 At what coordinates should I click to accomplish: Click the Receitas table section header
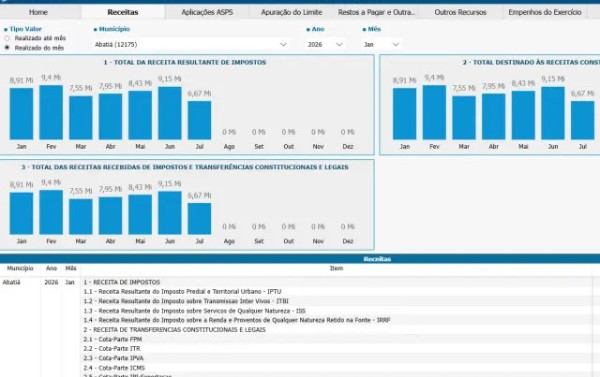click(300, 259)
